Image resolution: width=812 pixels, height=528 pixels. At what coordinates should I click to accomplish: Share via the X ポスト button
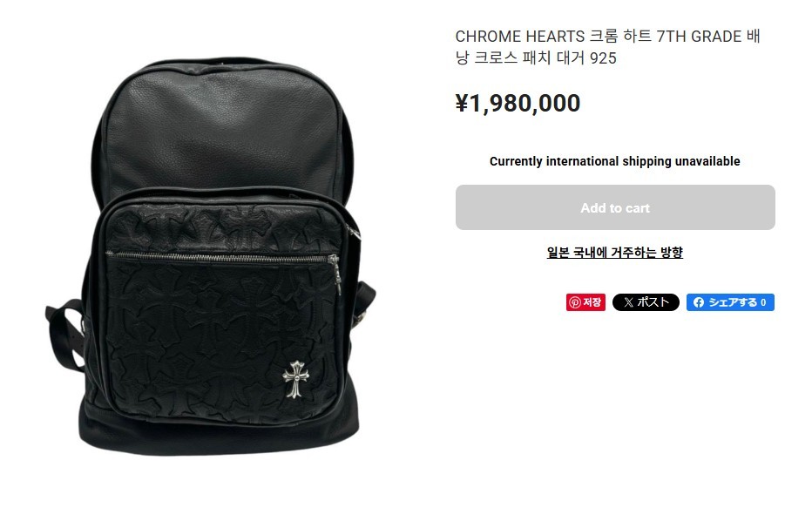[646, 302]
